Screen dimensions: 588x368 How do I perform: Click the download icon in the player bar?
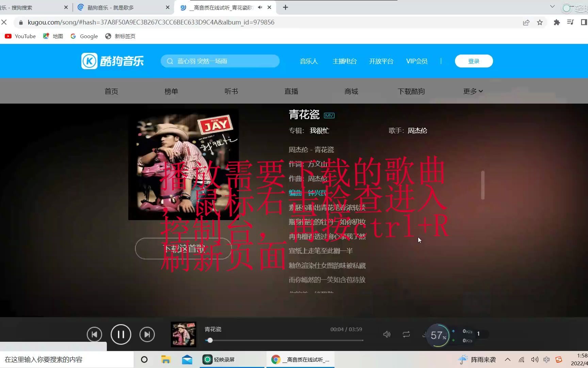[425, 335]
